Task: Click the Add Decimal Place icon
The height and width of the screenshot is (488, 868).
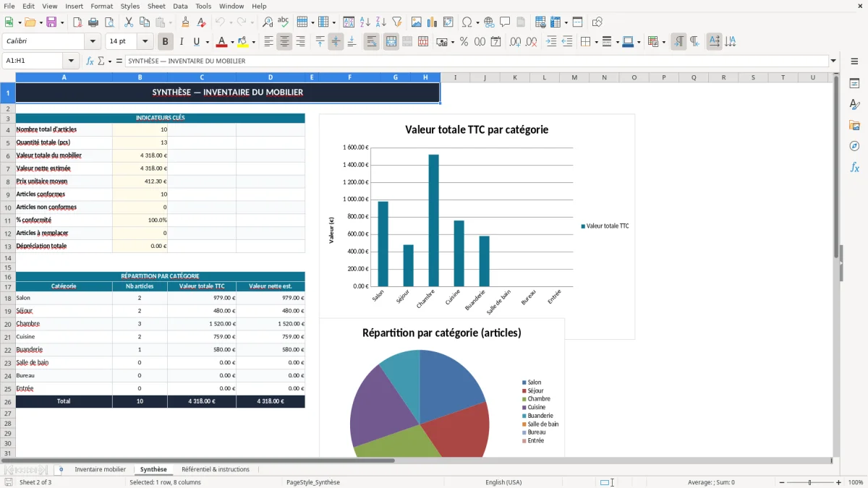Action: pyautogui.click(x=516, y=42)
